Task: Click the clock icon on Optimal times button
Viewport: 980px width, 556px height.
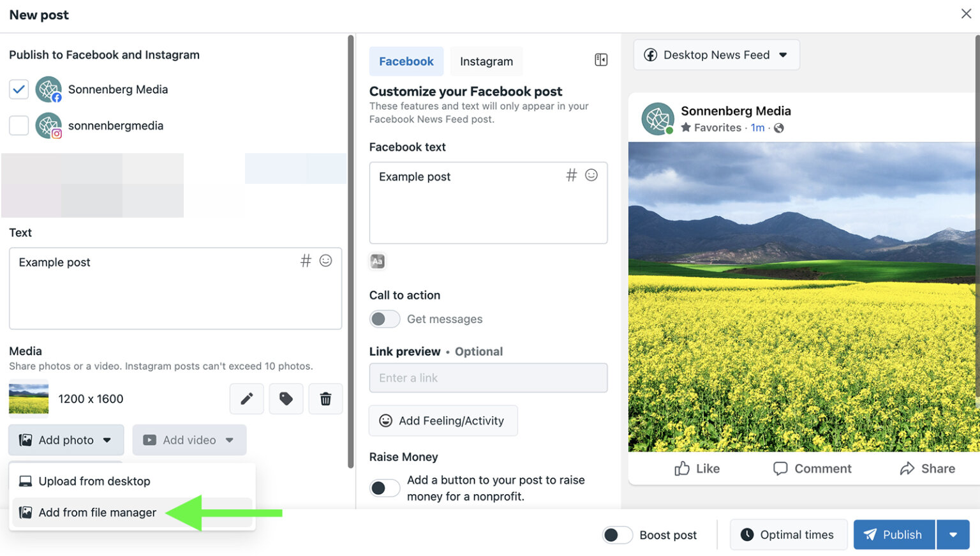Action: click(746, 534)
